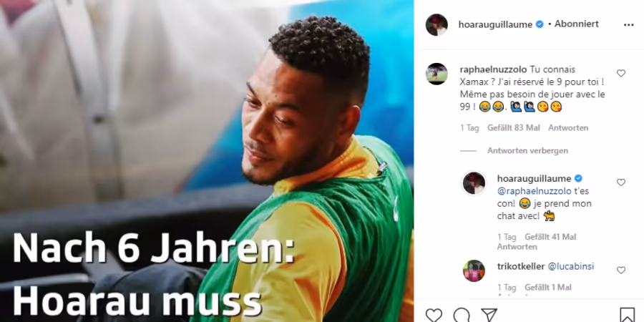Reply to raphaelnuzzolo's comment with Antworten
Screen dimensions: 644x322
[x=568, y=128]
